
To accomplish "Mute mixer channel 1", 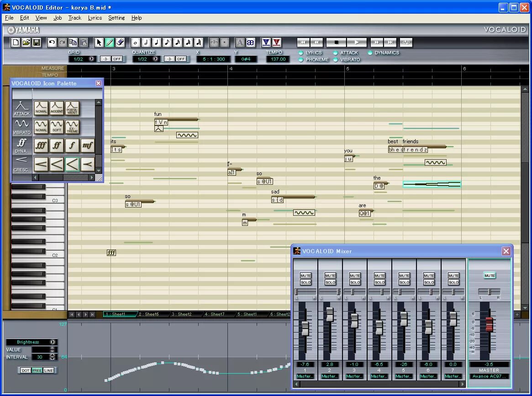I will [306, 276].
